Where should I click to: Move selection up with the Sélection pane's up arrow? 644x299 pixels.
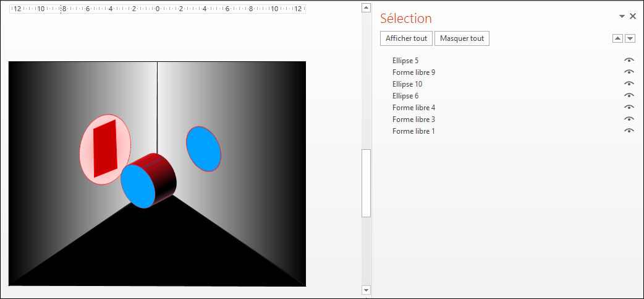pyautogui.click(x=617, y=38)
